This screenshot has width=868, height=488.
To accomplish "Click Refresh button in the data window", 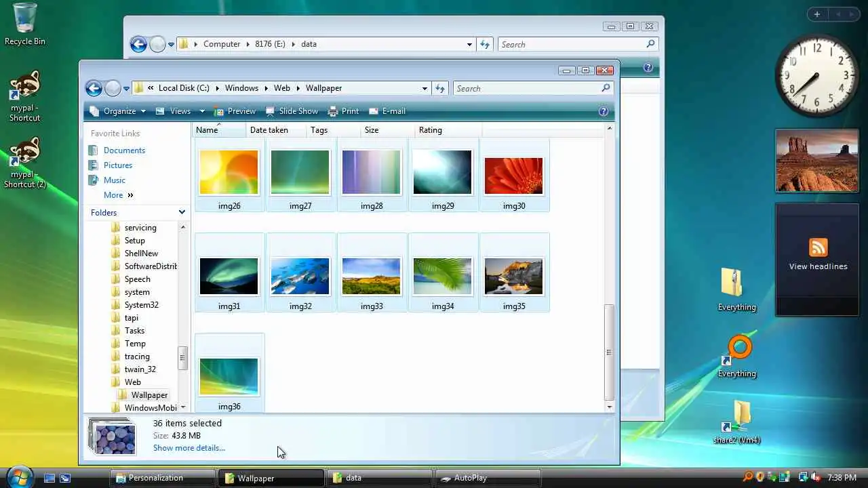I will pos(485,44).
